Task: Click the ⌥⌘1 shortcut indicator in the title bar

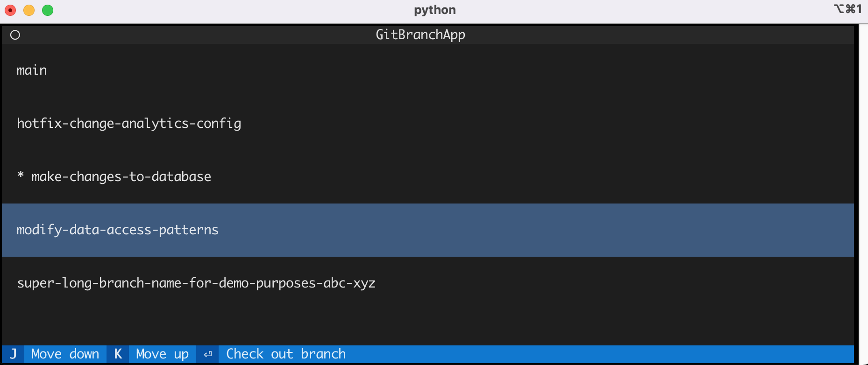Action: point(847,9)
